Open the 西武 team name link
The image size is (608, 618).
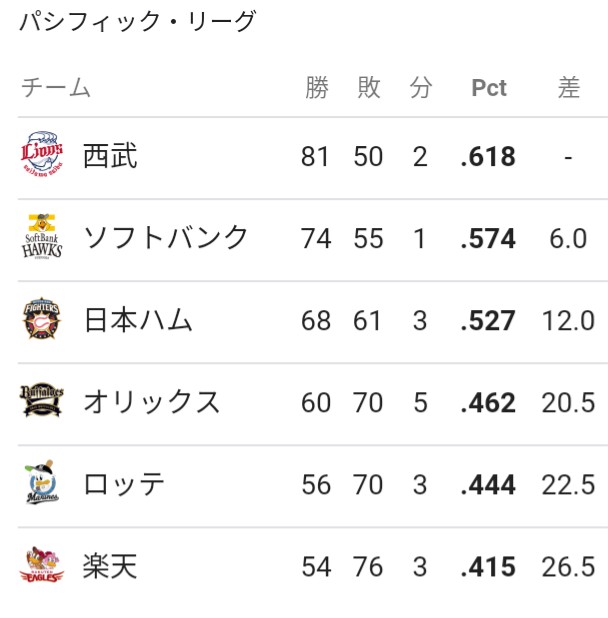click(x=110, y=156)
